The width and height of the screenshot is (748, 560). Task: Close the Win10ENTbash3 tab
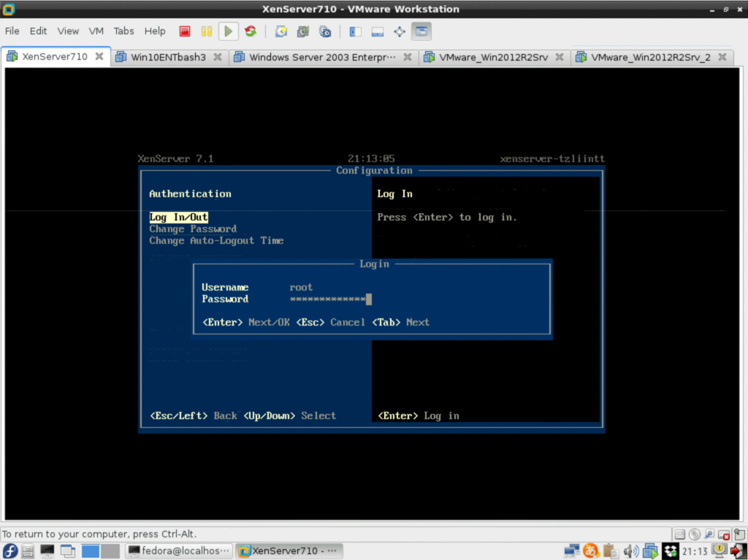click(x=218, y=57)
